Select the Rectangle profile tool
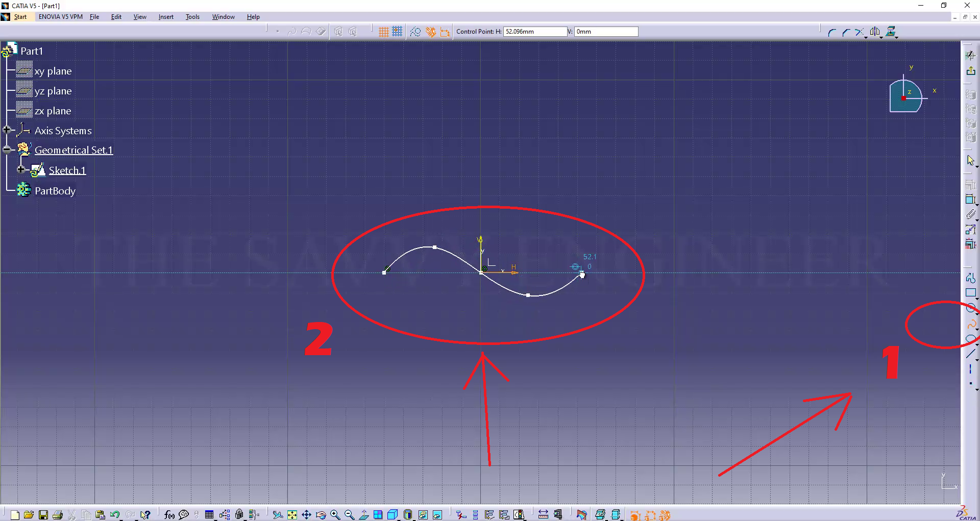Viewport: 980px width, 521px height. point(970,293)
